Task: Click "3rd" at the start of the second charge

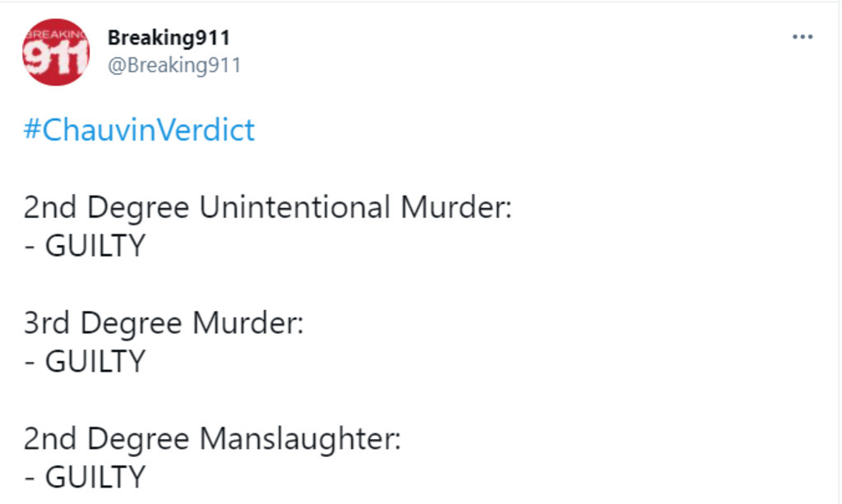Action: pos(47,323)
